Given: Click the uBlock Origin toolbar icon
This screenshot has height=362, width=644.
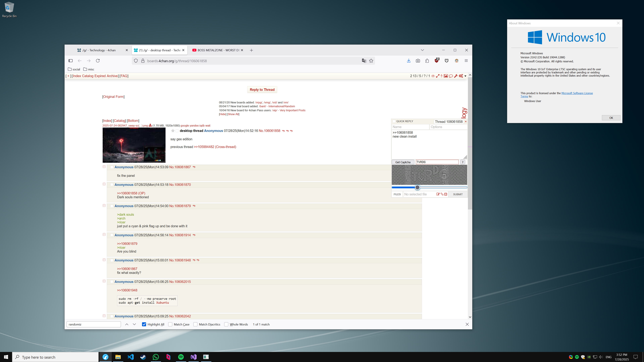Looking at the screenshot, I should [x=437, y=61].
